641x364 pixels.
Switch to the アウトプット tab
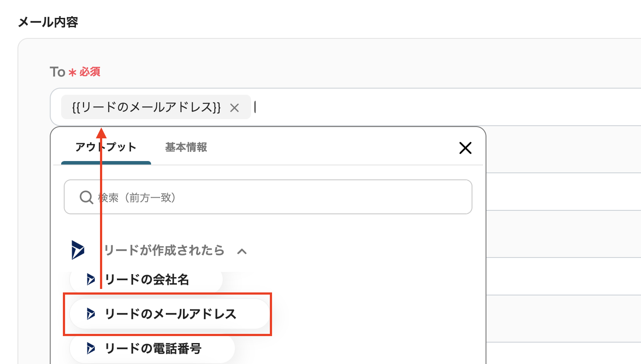[x=106, y=148]
